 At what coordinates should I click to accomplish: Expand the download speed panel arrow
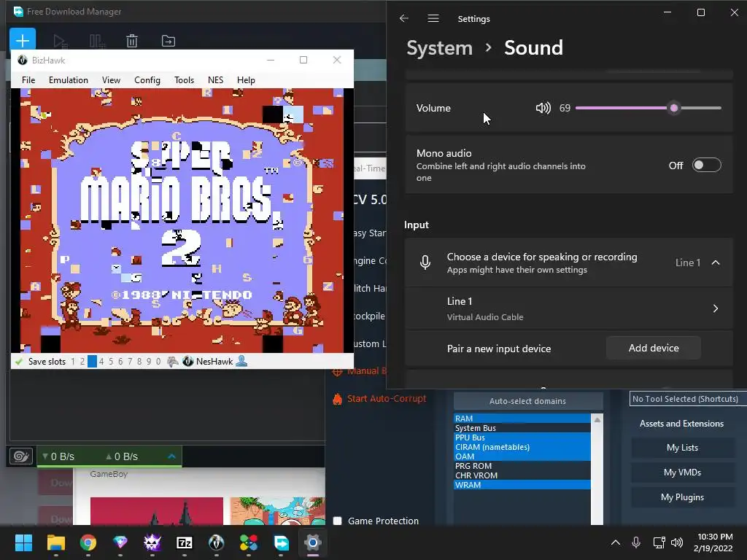[172, 456]
